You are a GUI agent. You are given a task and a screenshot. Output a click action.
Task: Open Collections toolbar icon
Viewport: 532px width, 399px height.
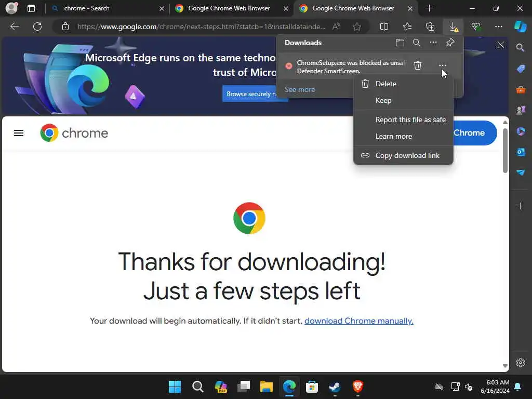[430, 26]
